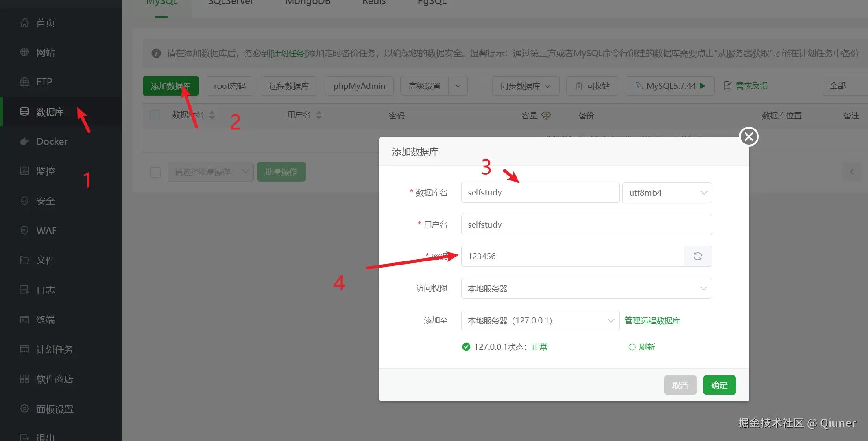
Task: Click the root密码 button
Action: click(x=230, y=86)
